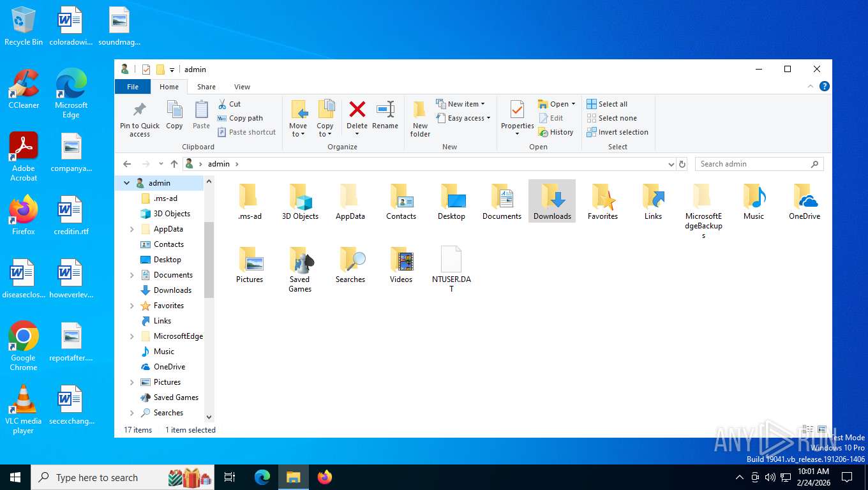
Task: Click Copy path in the ribbon
Action: pyautogui.click(x=240, y=118)
